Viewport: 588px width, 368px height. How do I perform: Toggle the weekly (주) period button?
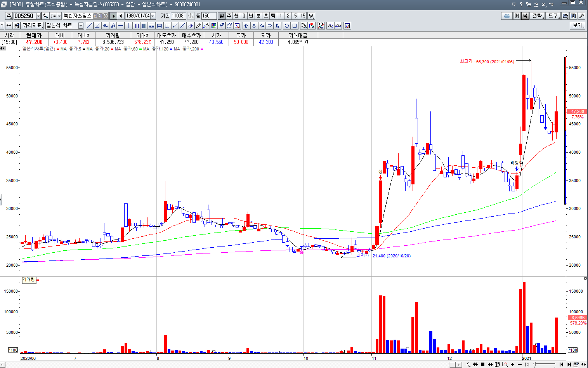point(229,16)
